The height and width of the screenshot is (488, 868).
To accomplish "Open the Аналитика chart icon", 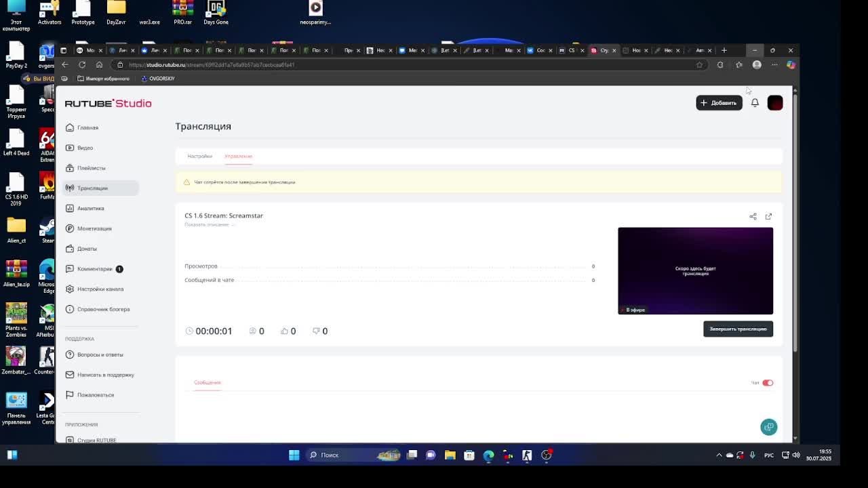I will click(x=70, y=208).
